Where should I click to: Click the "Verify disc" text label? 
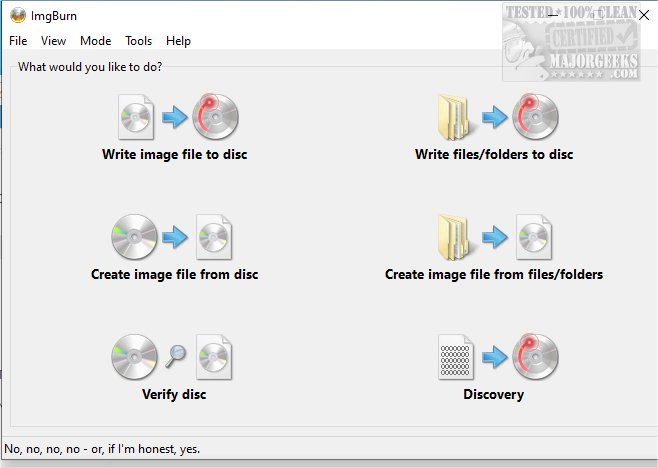click(174, 394)
